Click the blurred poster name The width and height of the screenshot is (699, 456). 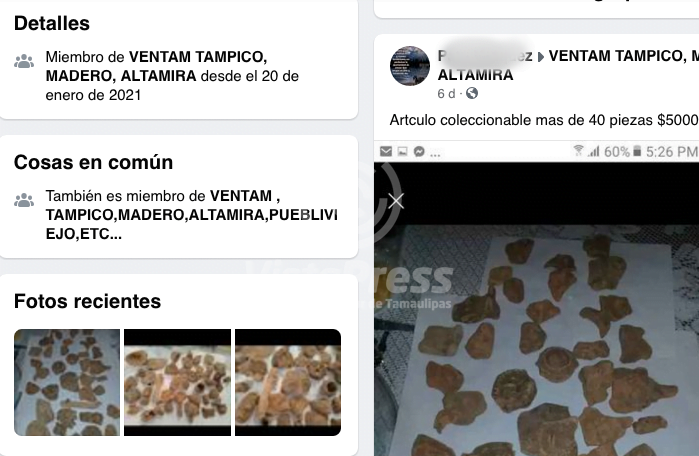[x=485, y=56]
